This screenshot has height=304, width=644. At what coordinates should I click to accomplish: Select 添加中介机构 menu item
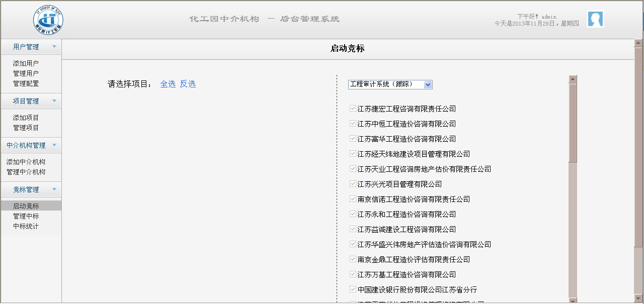coord(26,162)
